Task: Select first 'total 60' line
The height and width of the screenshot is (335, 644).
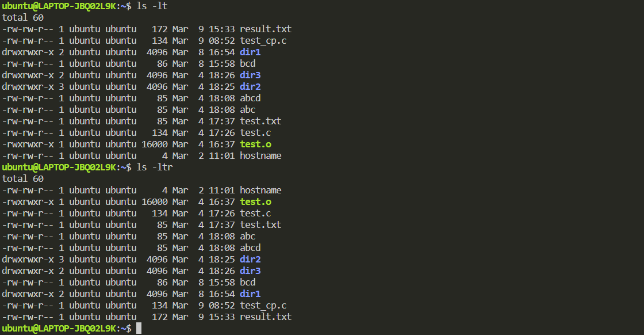Action: (22, 18)
